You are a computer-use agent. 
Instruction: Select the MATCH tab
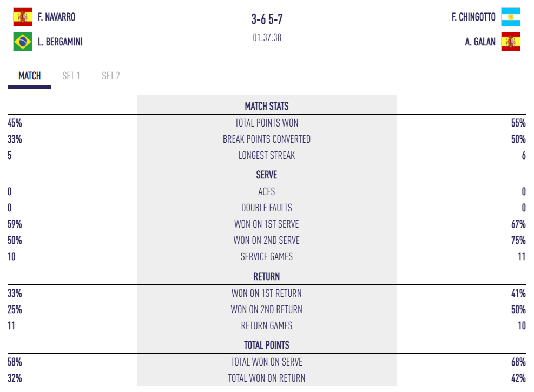point(30,76)
